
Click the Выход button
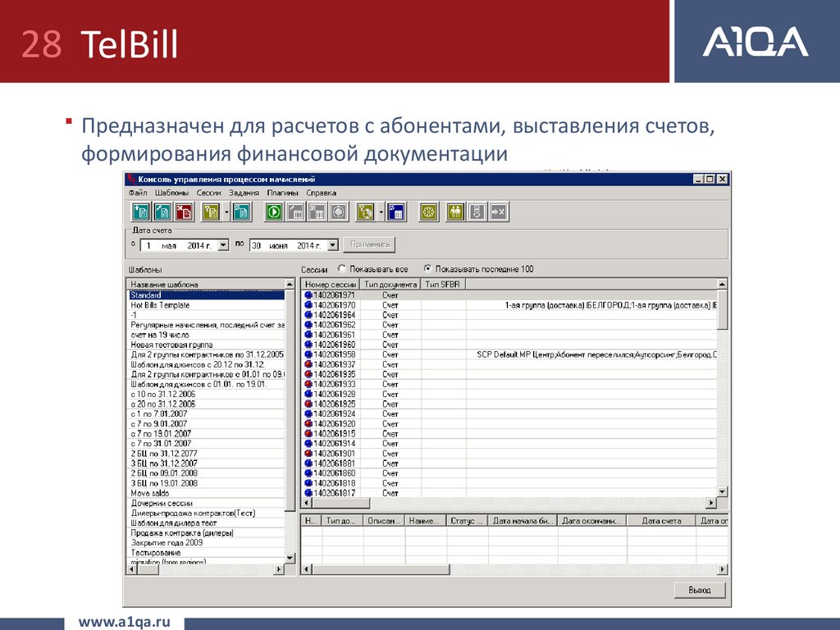coord(700,590)
